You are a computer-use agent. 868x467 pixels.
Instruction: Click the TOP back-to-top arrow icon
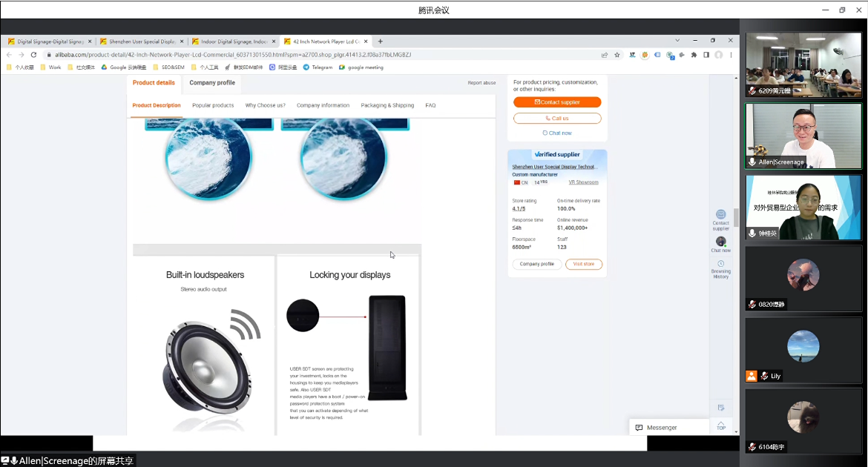[x=720, y=425]
